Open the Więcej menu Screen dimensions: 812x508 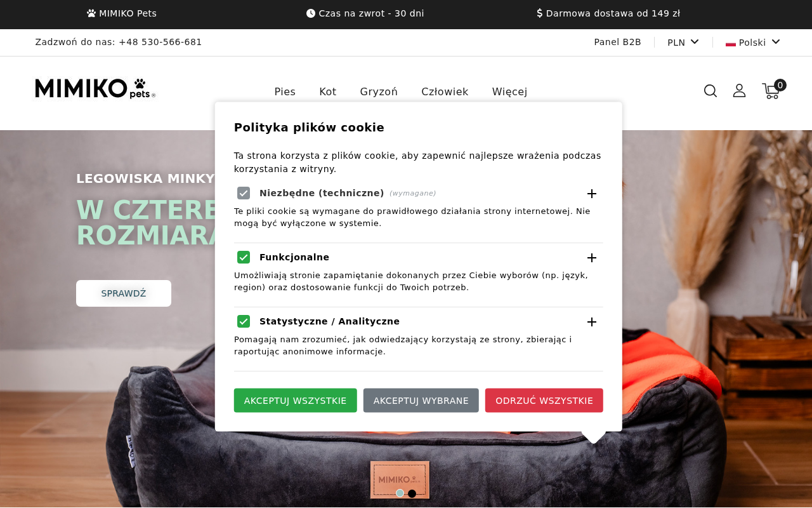[x=509, y=91]
